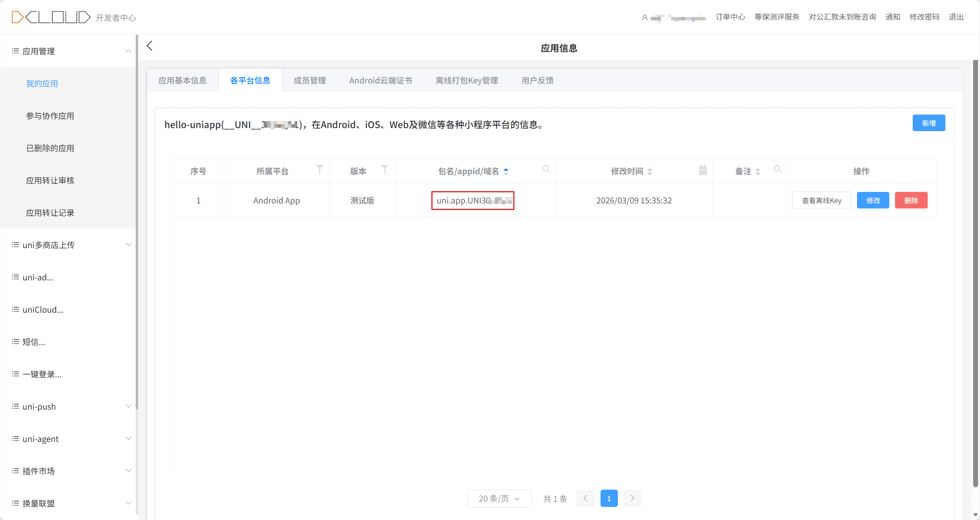Expand the 插件市场 sidebar menu

click(128, 471)
